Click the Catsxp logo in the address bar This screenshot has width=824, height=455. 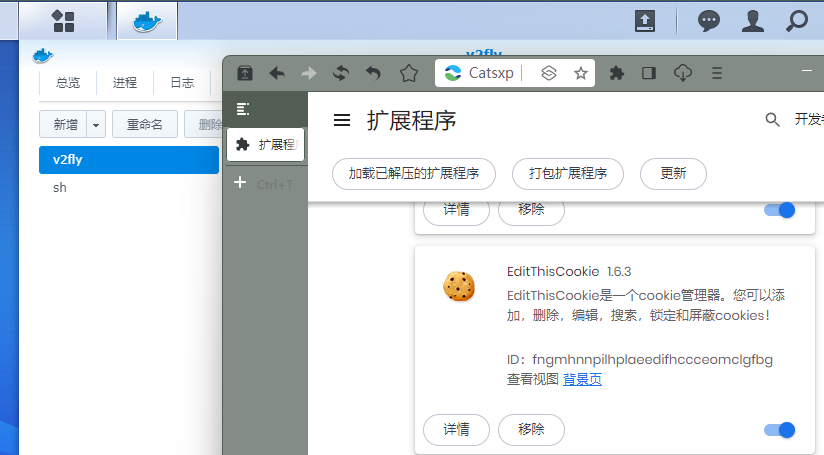pos(452,73)
